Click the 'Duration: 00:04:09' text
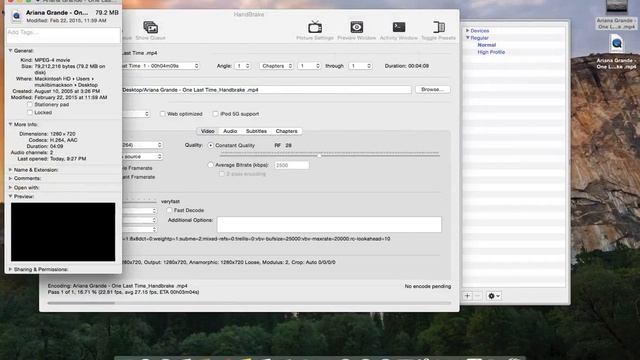This screenshot has height=360, width=640. pos(407,66)
